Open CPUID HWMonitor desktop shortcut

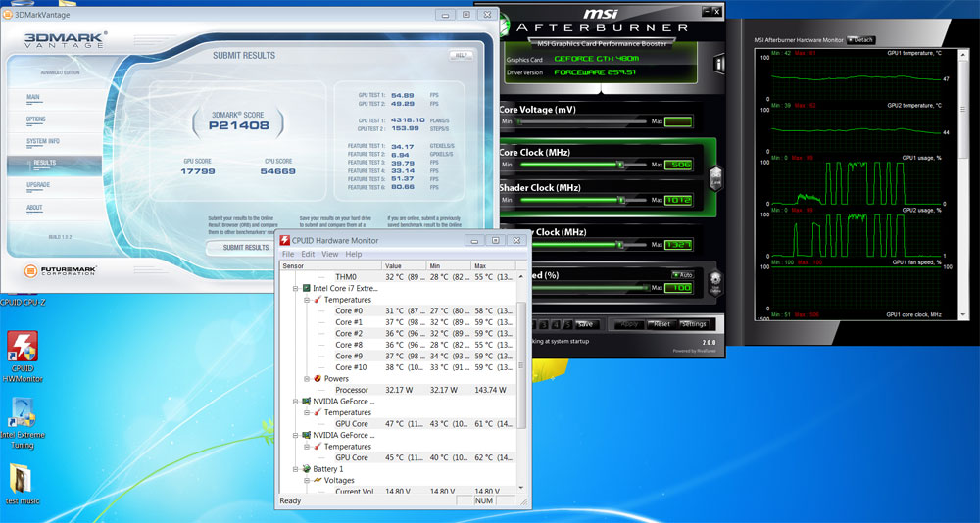(23, 357)
